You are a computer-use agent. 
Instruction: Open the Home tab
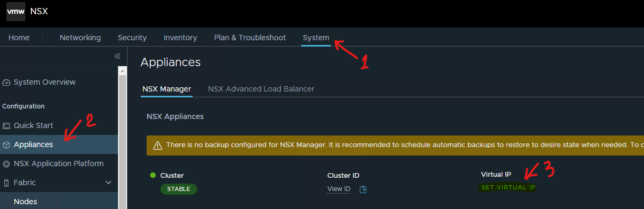point(19,38)
